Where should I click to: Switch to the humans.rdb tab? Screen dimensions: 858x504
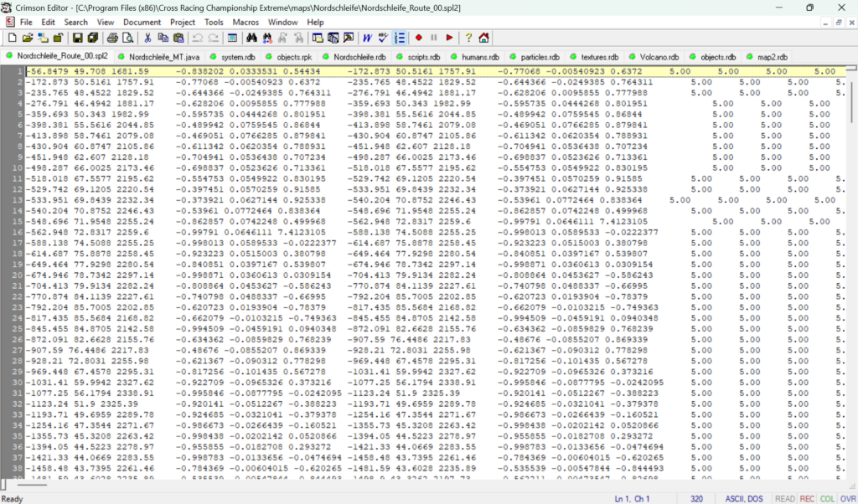(x=475, y=57)
